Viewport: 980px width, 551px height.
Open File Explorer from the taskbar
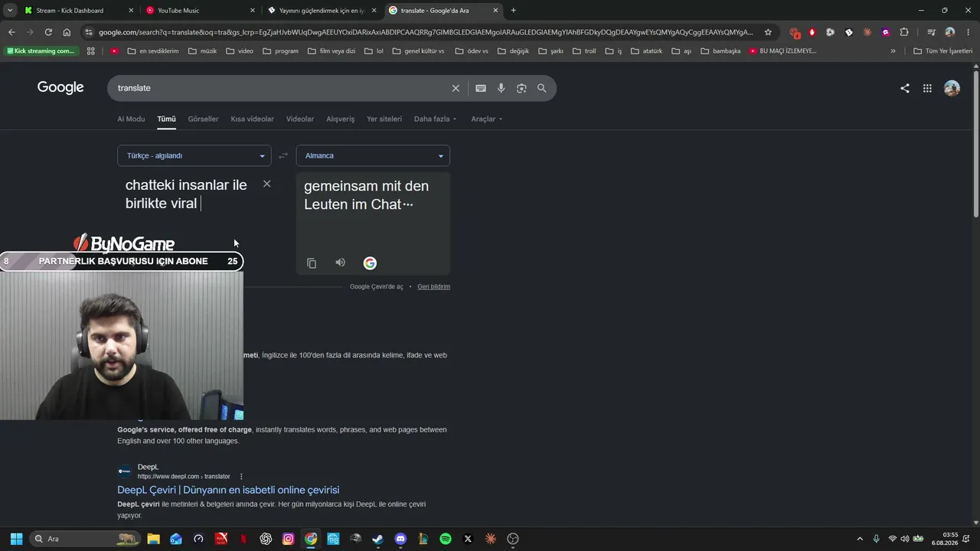pyautogui.click(x=153, y=539)
